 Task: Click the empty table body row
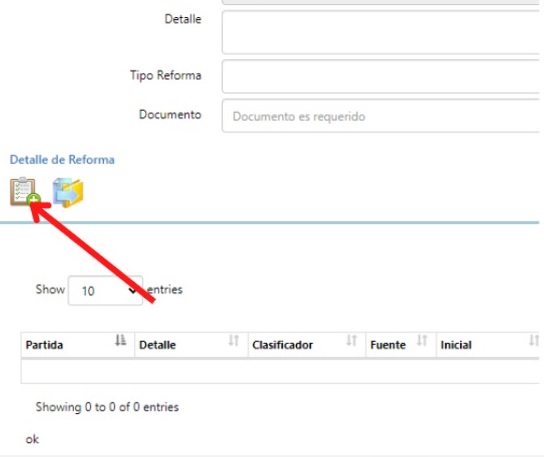click(x=280, y=371)
